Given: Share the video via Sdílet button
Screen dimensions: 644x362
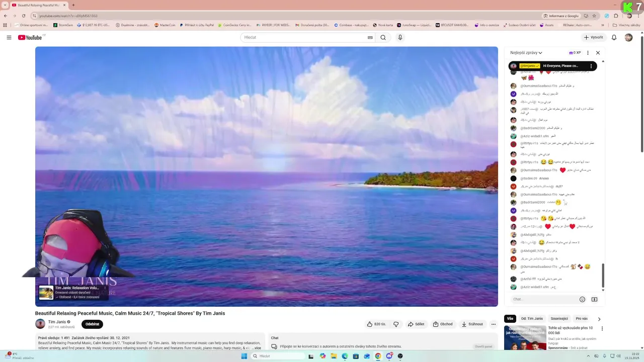Looking at the screenshot, I should (x=416, y=324).
